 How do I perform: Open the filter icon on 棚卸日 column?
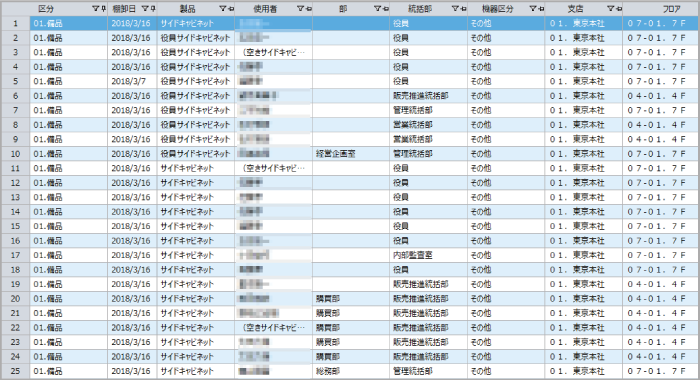tap(145, 8)
